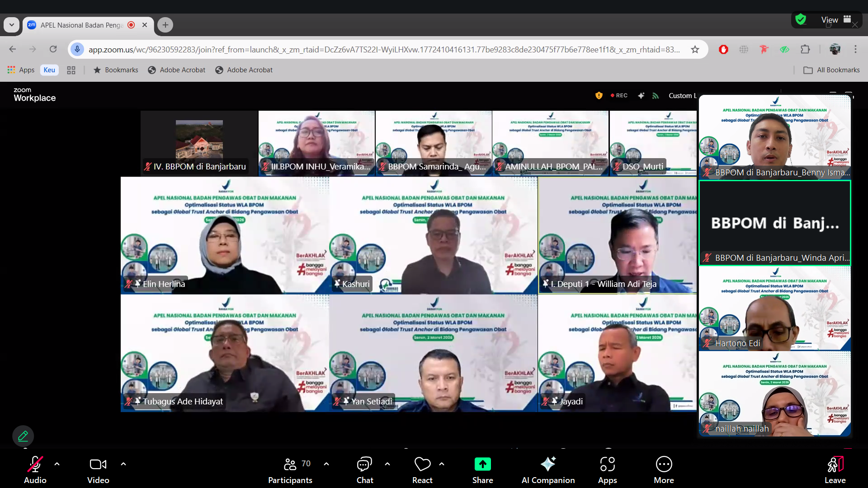This screenshot has width=868, height=488.
Task: Open the Share screen icon
Action: coord(482,465)
